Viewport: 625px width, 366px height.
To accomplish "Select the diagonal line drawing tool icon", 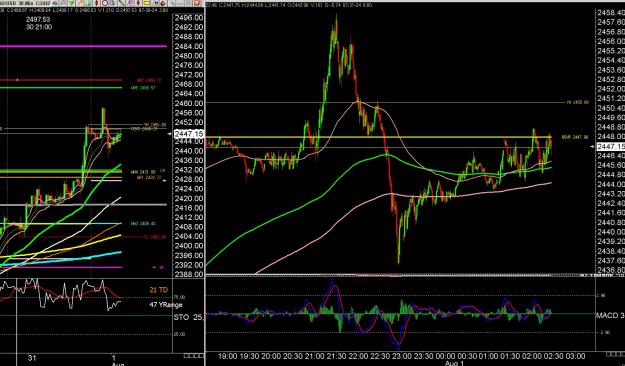I will tap(122, 3).
